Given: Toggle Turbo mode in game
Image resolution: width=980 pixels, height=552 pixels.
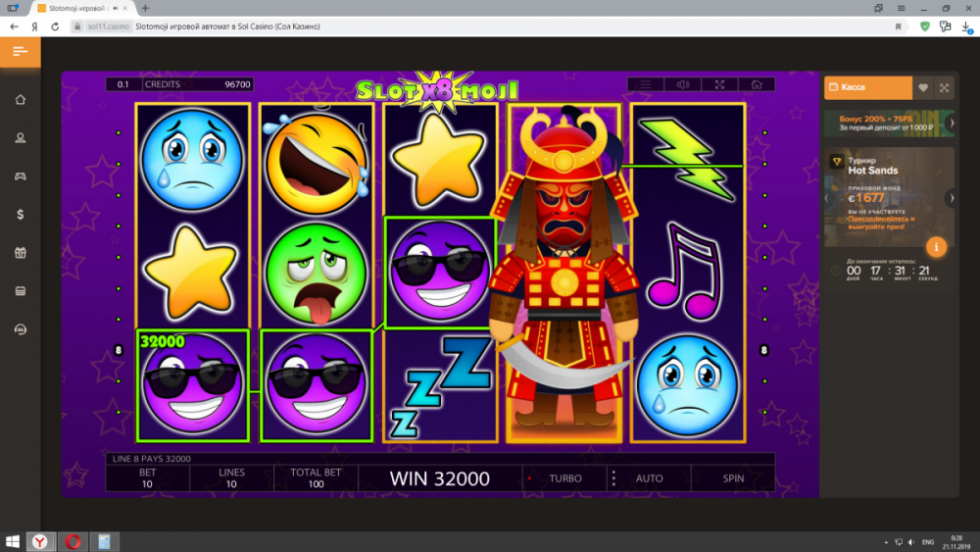Looking at the screenshot, I should point(565,478).
